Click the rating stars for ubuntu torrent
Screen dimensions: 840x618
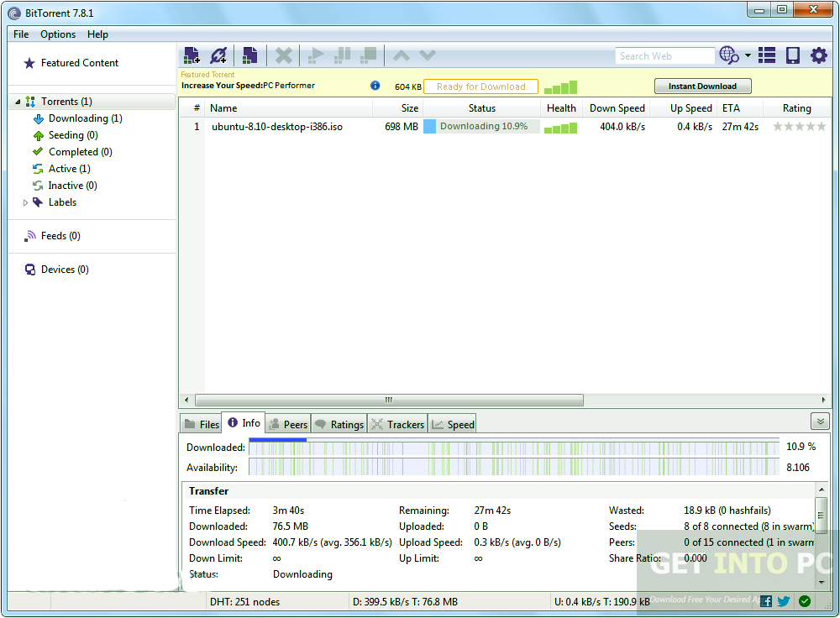click(x=800, y=127)
